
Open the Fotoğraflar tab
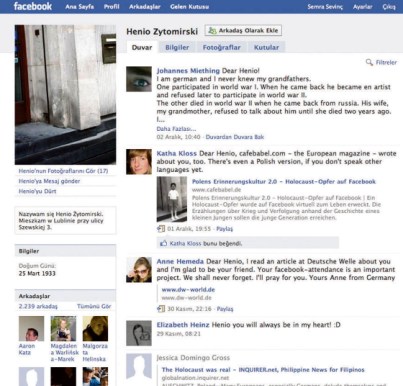pos(221,47)
